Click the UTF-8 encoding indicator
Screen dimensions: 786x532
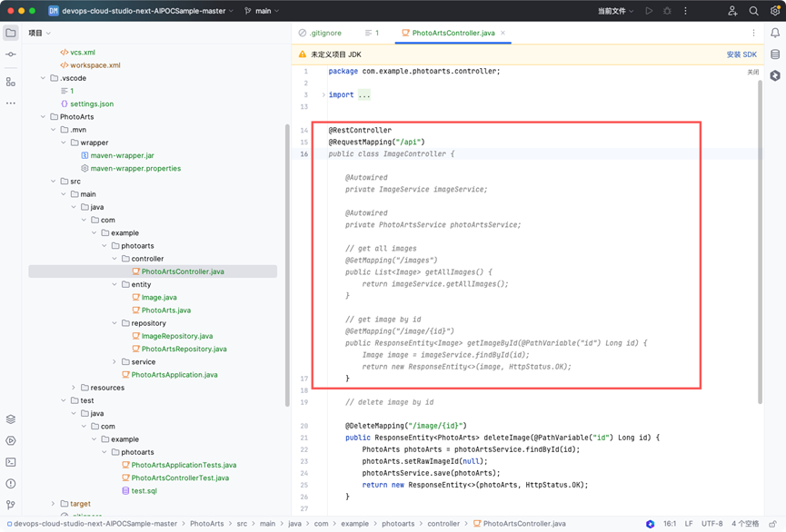711,524
